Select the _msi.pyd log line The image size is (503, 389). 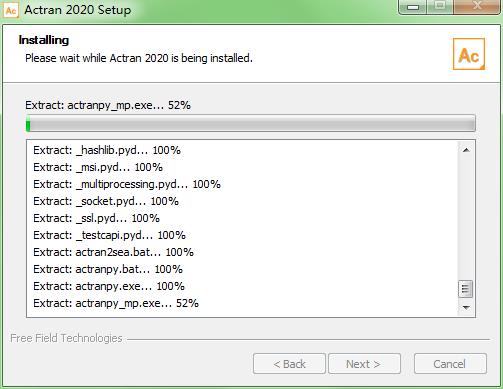coord(98,167)
